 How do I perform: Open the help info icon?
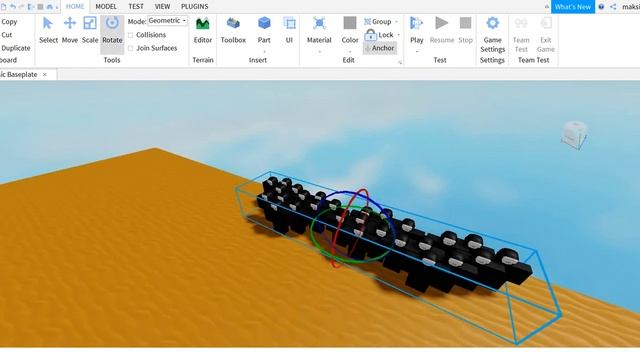pos(601,7)
